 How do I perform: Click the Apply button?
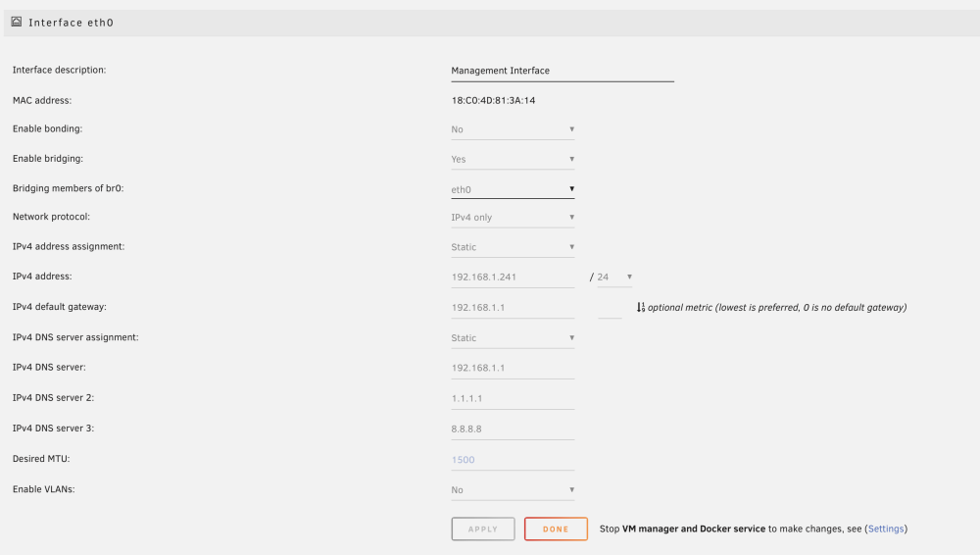click(483, 529)
